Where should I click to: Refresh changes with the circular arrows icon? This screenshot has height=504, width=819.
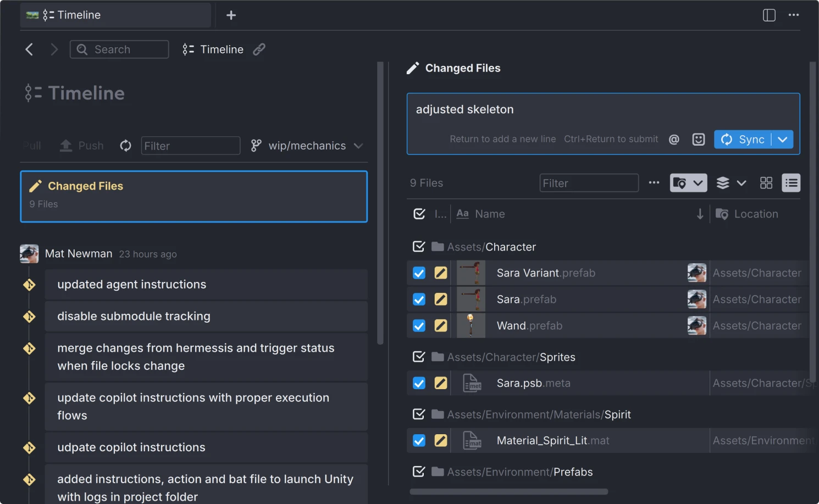click(125, 146)
